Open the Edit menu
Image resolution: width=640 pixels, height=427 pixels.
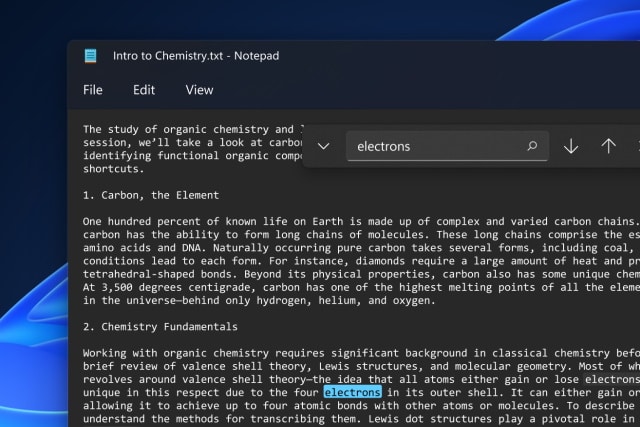click(x=144, y=90)
